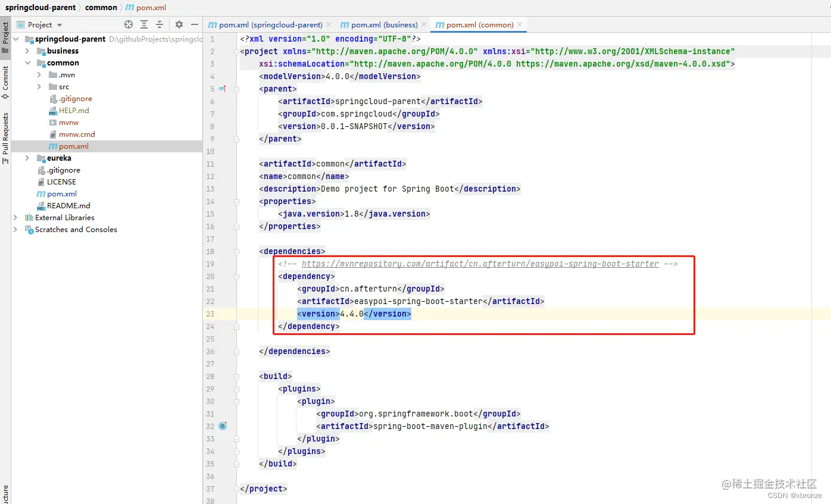Expand the .mvn folder arrow
Image resolution: width=831 pixels, height=504 pixels.
39,75
